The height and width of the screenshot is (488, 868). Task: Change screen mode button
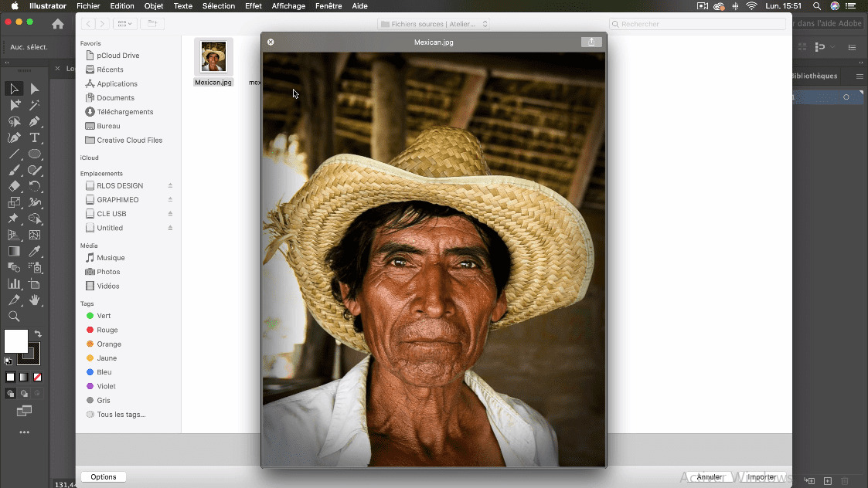(25, 411)
